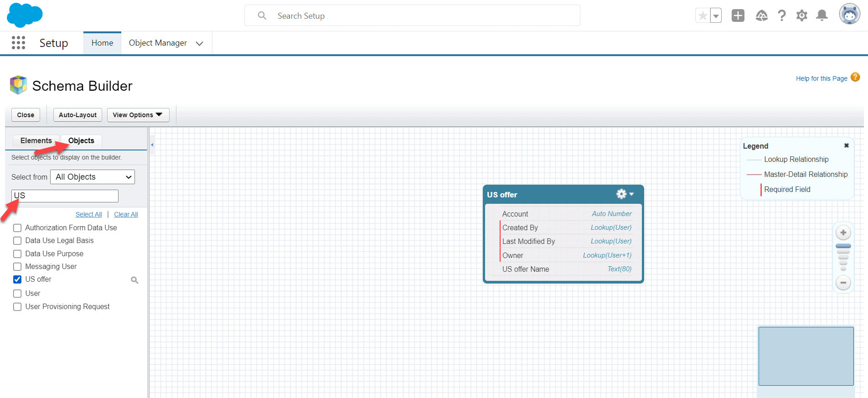Open the App Launcher dots grid
Screen dimensions: 868x398
click(18, 43)
